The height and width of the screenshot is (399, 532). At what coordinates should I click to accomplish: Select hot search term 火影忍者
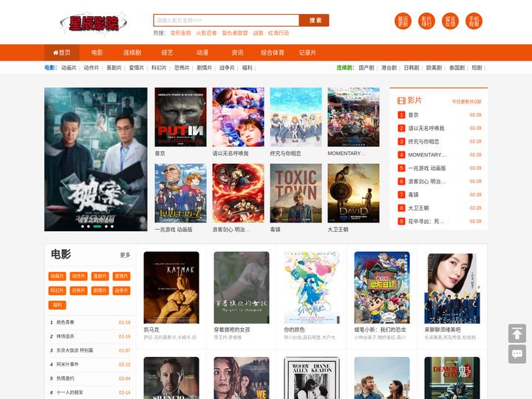(x=206, y=33)
